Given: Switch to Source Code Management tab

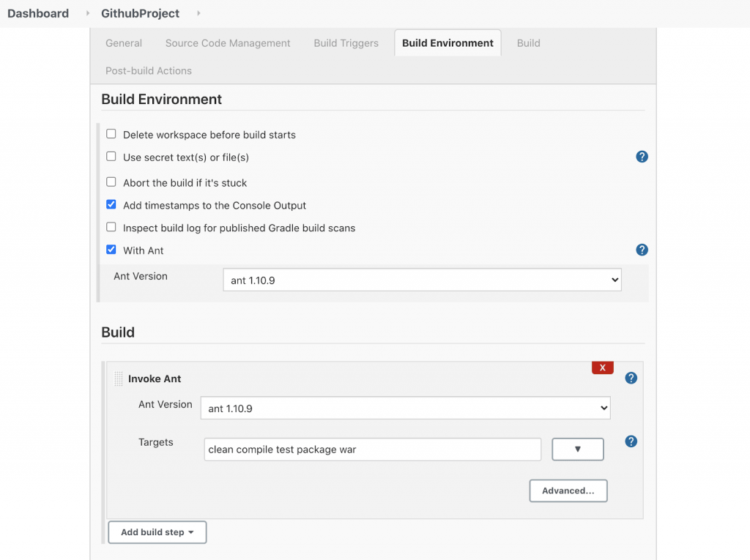Looking at the screenshot, I should (x=228, y=43).
